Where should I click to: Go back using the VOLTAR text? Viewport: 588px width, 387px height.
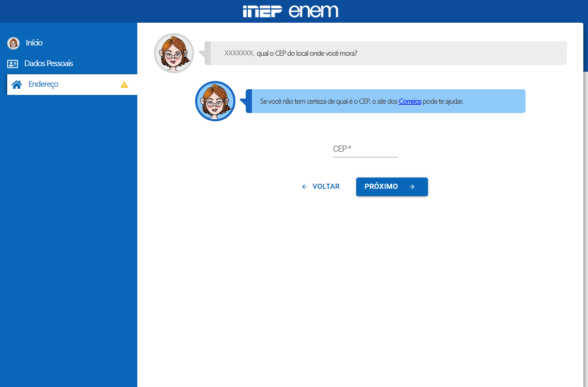pyautogui.click(x=326, y=187)
